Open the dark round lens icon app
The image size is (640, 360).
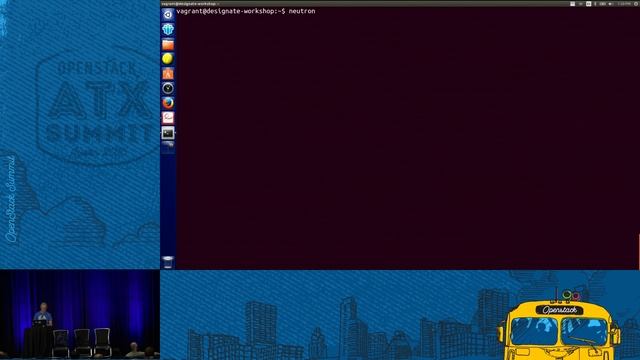tap(168, 88)
